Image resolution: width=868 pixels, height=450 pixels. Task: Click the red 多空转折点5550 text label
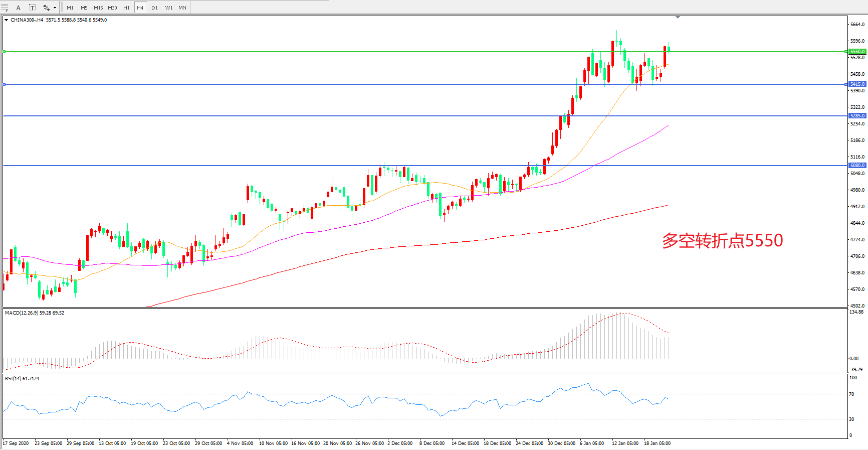[722, 241]
